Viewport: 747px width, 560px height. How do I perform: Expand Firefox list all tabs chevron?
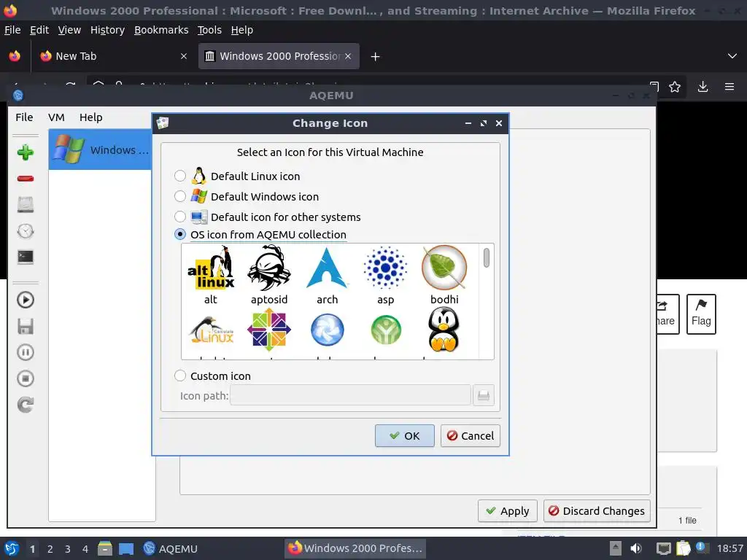732,56
